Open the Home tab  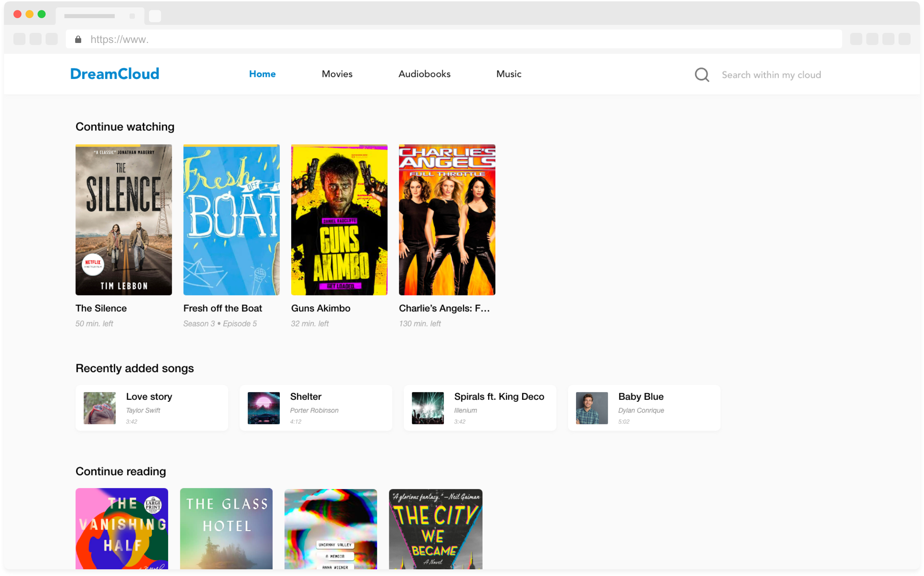pyautogui.click(x=262, y=74)
